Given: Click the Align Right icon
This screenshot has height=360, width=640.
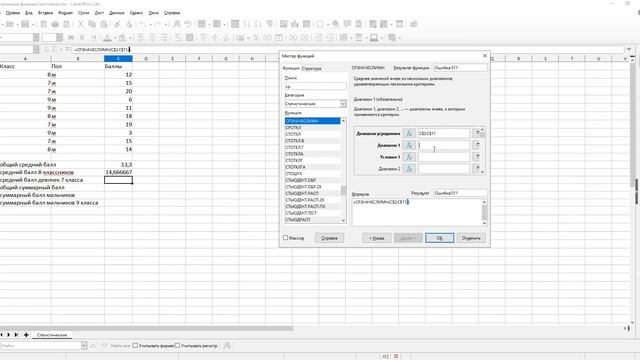Looking at the screenshot, I should pyautogui.click(x=164, y=38).
